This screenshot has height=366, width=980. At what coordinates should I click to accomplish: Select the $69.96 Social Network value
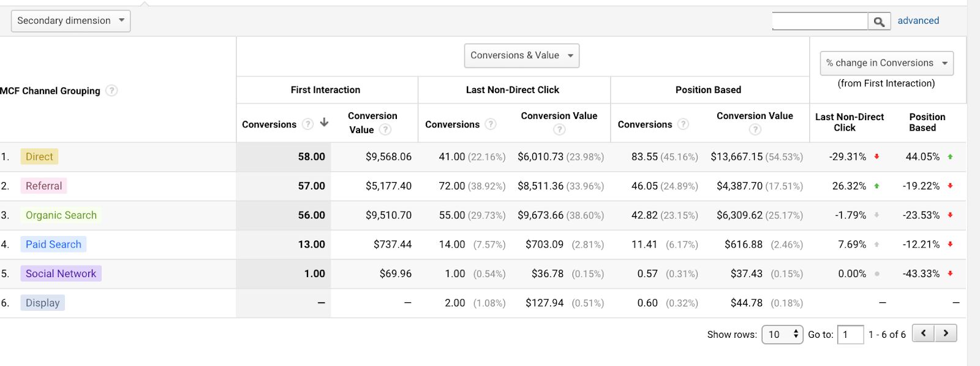(x=396, y=273)
